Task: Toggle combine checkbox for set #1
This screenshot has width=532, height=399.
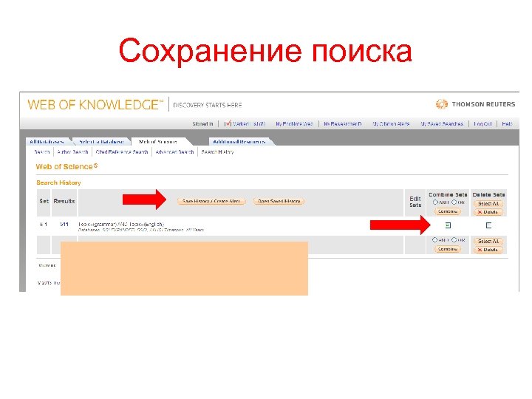Action: [x=448, y=225]
